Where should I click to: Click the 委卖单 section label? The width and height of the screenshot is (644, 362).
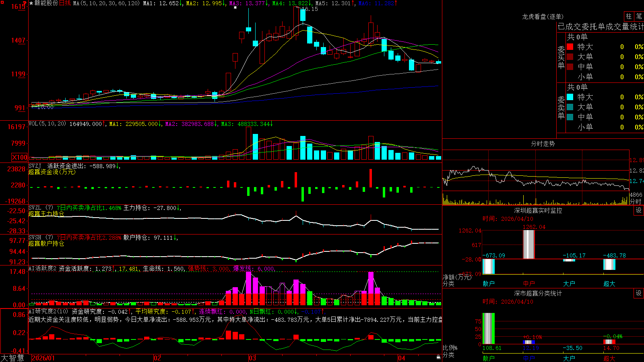click(x=561, y=108)
